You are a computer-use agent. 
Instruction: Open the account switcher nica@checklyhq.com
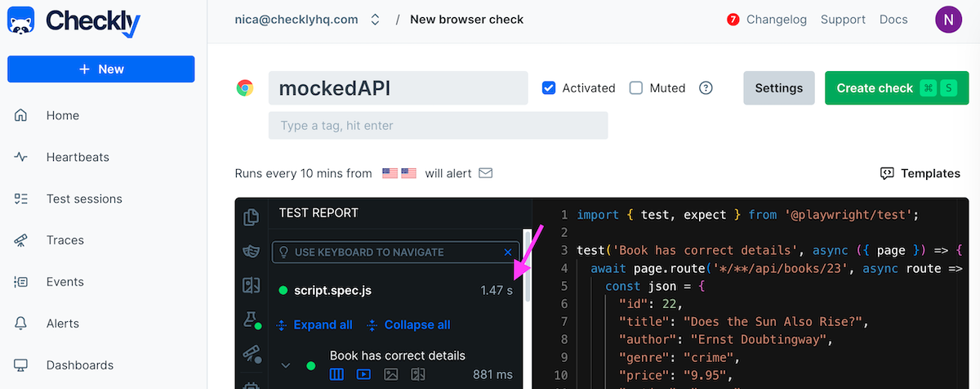pos(306,20)
